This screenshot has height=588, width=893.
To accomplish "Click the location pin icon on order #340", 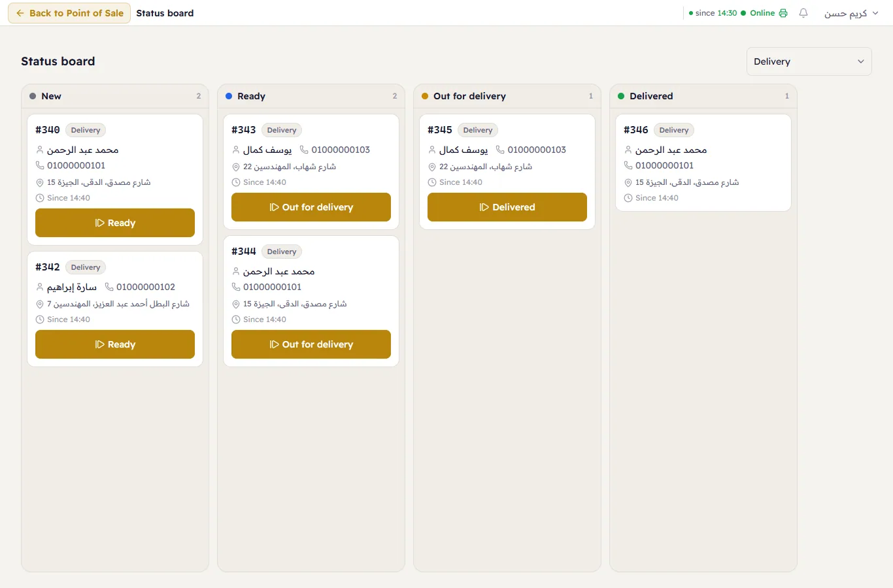I will coord(40,182).
